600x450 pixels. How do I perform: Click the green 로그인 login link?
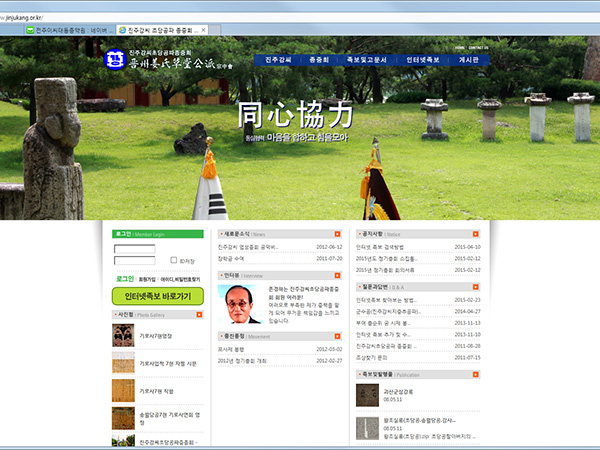pos(125,279)
